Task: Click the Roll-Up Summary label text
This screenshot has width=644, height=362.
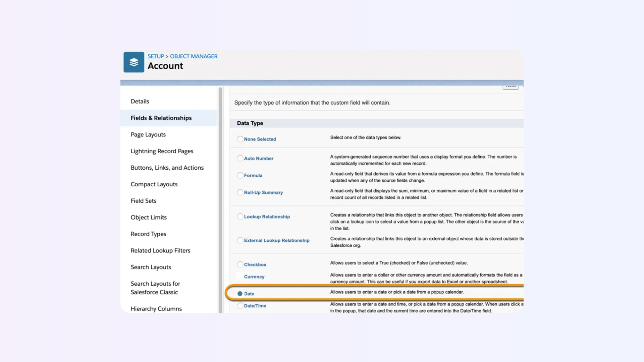Action: click(263, 193)
